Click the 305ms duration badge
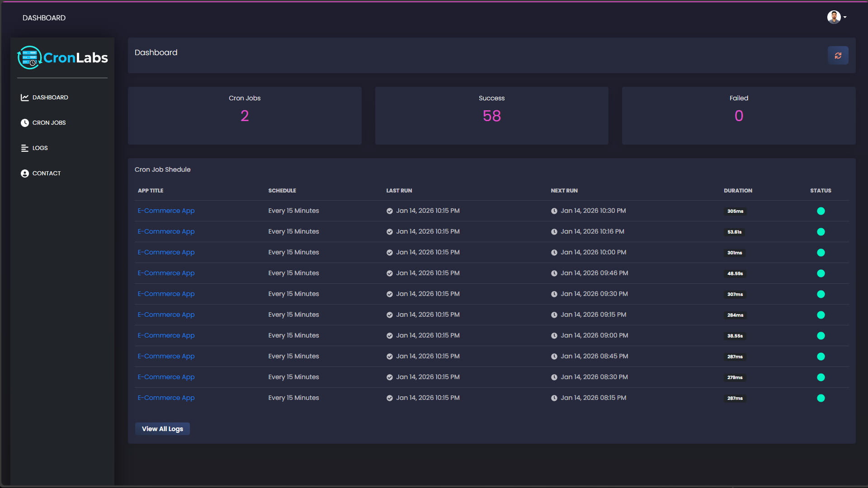Screen dimensions: 868x488 (x=735, y=211)
